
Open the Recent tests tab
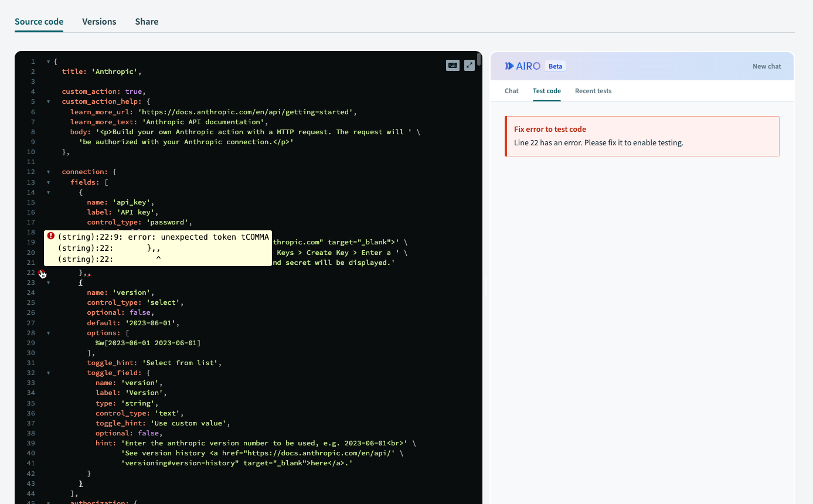pyautogui.click(x=593, y=91)
